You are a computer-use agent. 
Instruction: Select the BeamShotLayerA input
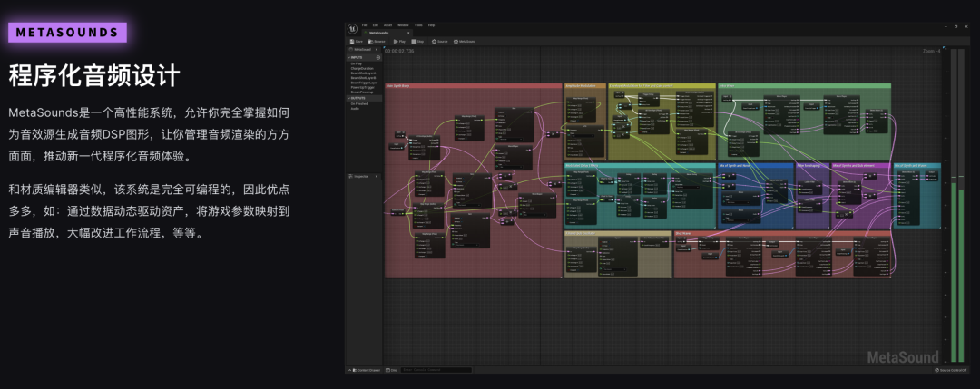(x=363, y=73)
